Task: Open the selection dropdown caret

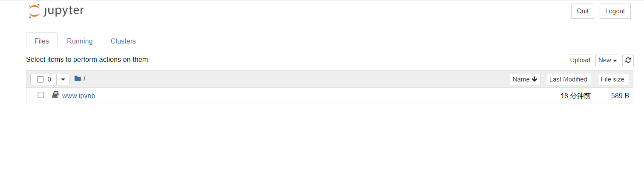Action: point(63,79)
